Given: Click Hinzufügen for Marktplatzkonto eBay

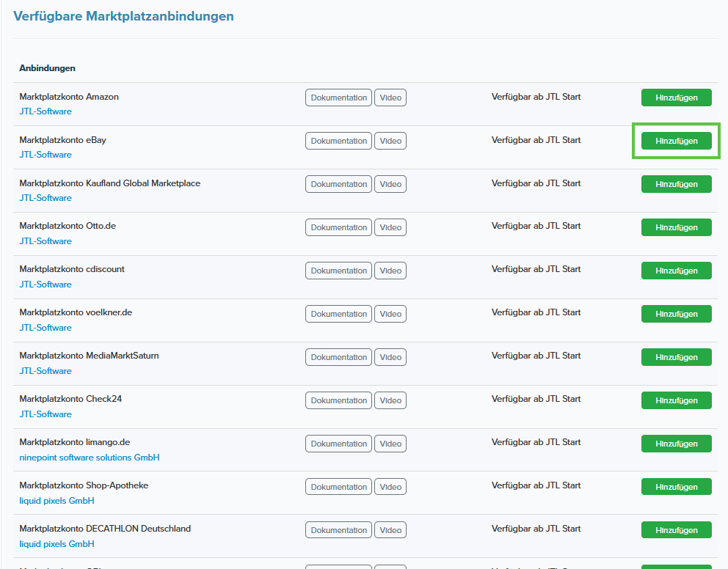Looking at the screenshot, I should pos(676,141).
